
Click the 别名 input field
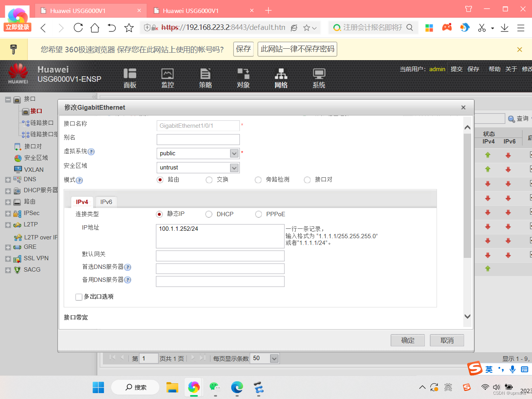[198, 140]
